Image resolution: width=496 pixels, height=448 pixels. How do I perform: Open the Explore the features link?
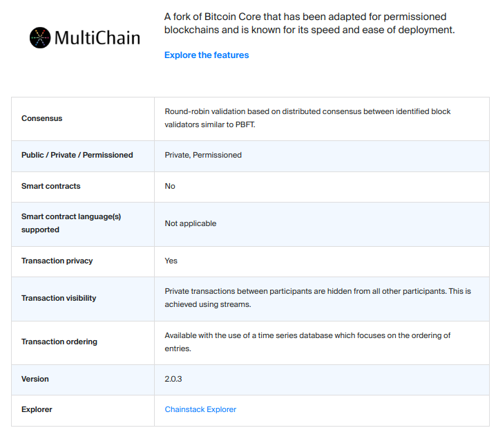point(207,55)
